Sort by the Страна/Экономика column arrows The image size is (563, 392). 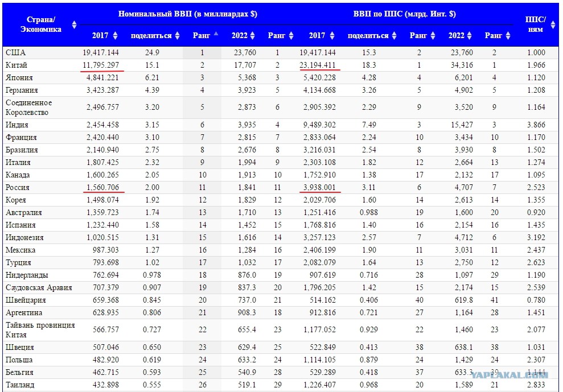click(x=74, y=25)
